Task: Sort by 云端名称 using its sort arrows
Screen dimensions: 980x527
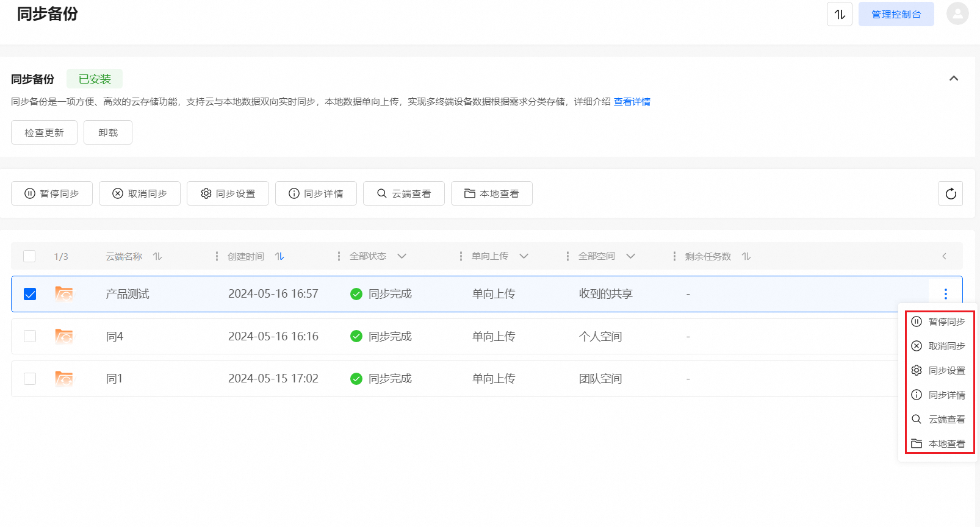Action: (157, 256)
